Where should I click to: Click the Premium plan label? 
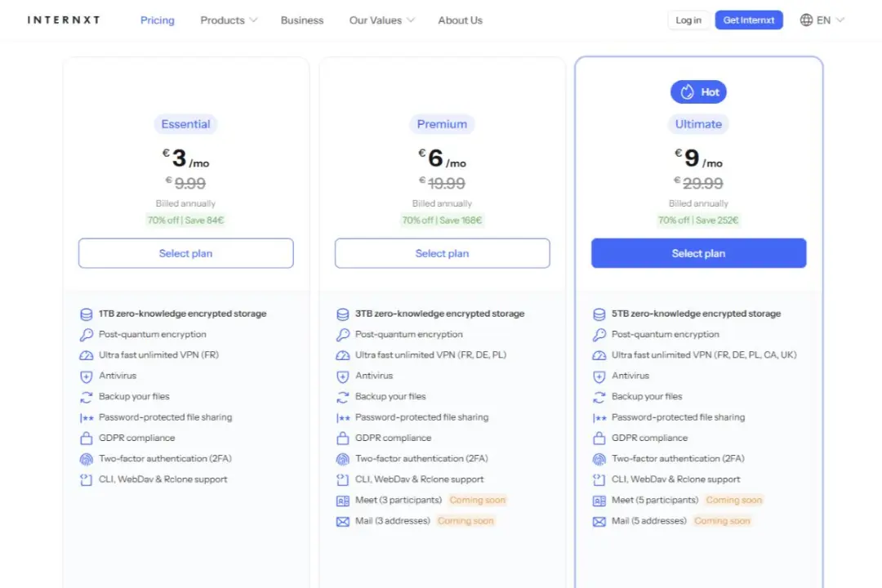coord(442,124)
